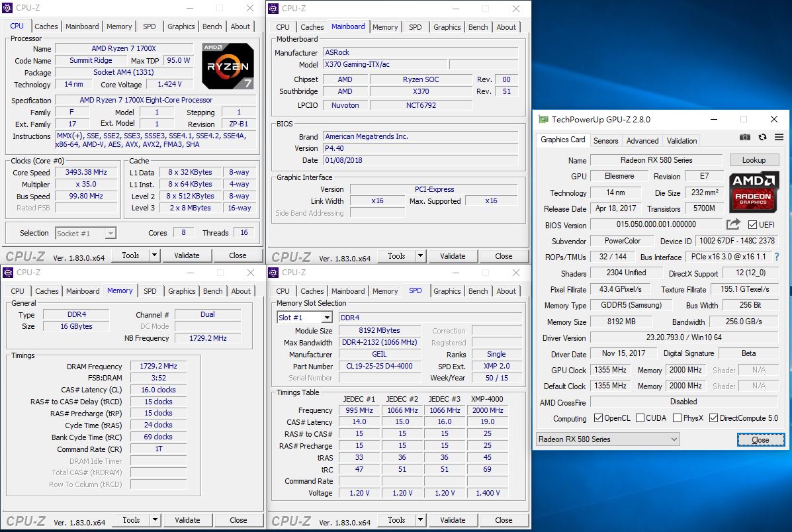Click the Bus Interface question mark icon
This screenshot has height=532, width=792.
(x=777, y=257)
